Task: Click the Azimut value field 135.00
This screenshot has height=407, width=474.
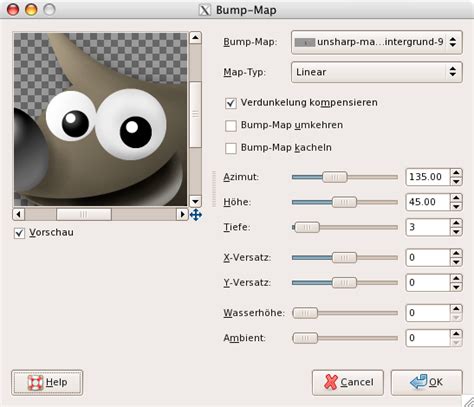Action: (428, 177)
